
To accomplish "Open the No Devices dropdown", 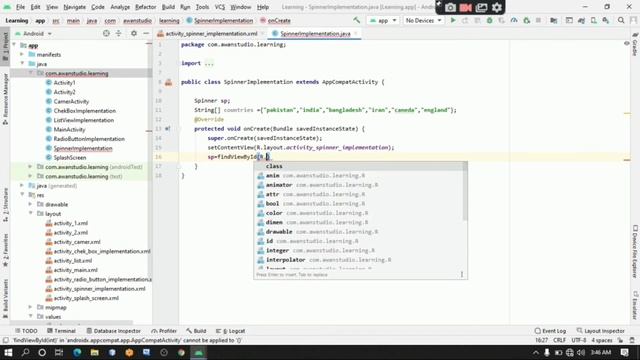I will point(423,20).
